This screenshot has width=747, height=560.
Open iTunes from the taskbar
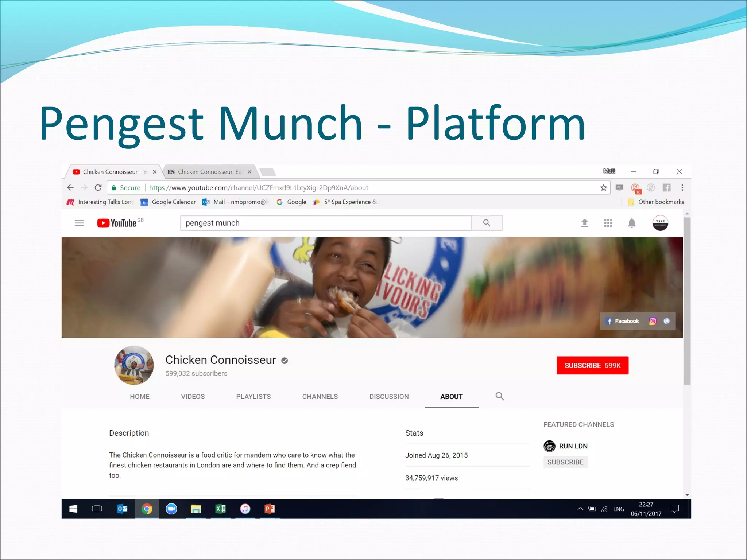pos(245,509)
